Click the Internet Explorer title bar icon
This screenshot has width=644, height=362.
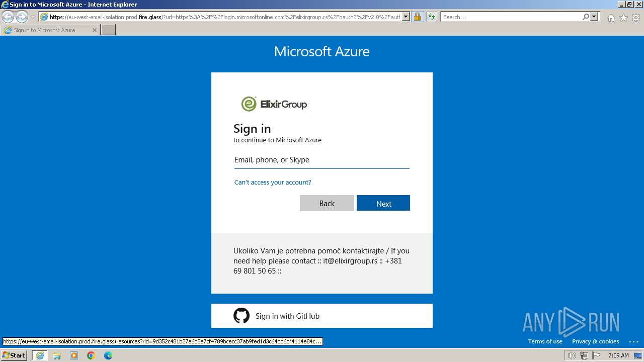5,5
